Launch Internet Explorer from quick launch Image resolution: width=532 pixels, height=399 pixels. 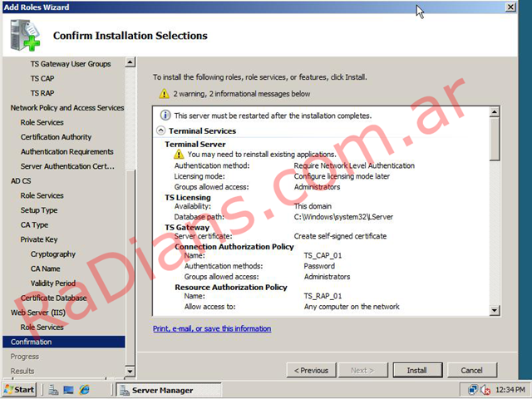click(x=84, y=390)
